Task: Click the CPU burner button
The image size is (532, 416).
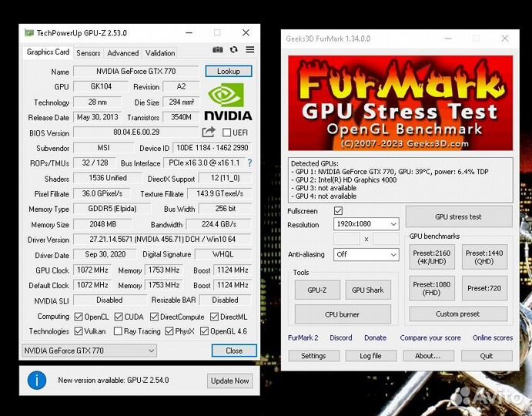Action: click(343, 314)
